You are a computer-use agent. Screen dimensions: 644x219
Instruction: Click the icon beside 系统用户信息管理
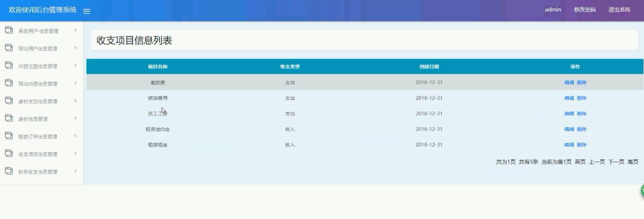point(8,30)
